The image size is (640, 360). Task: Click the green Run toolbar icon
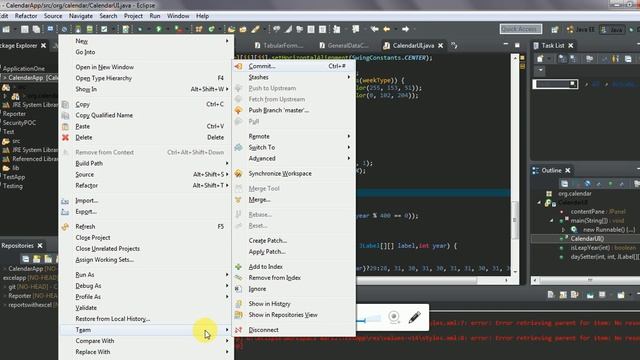(x=159, y=29)
